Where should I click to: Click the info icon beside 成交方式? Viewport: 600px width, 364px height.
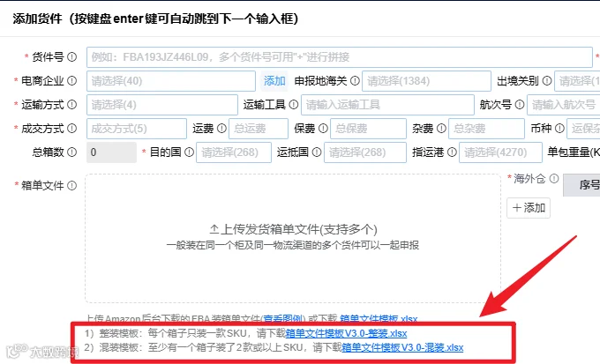72,129
